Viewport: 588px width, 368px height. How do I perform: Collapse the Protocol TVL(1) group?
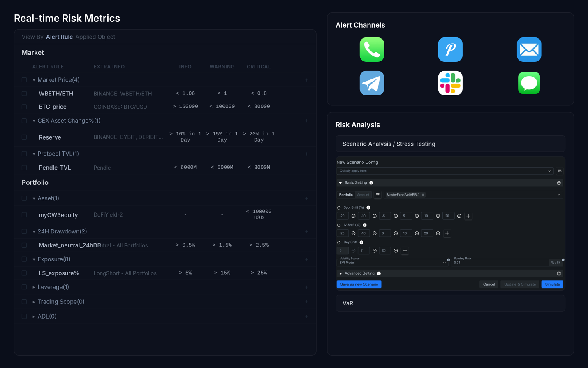34,154
